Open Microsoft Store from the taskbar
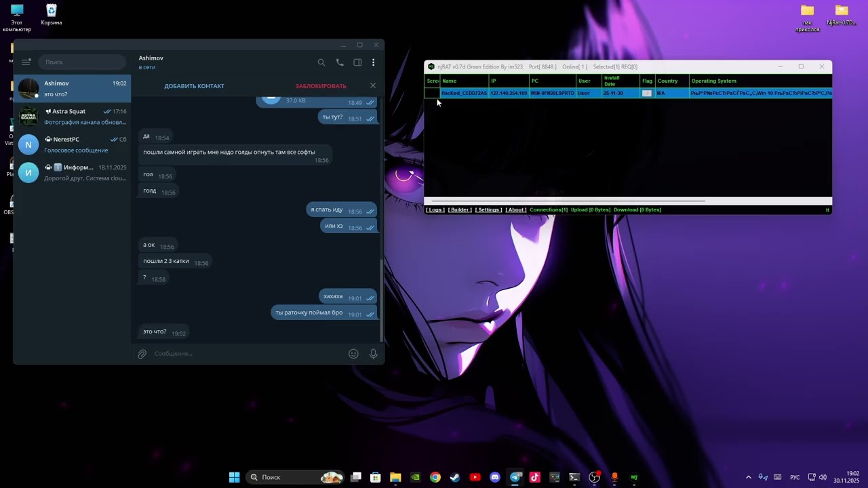The width and height of the screenshot is (868, 488). tap(376, 477)
